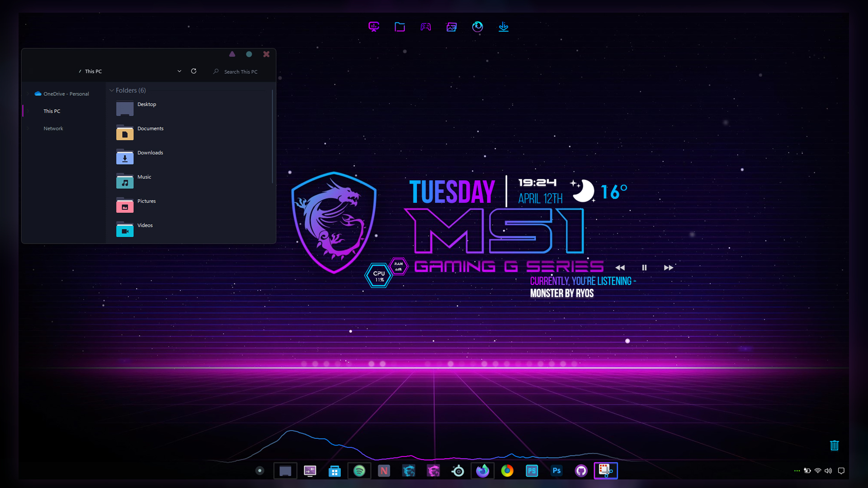Show hidden tray icons via green dots
868x488 pixels.
pos(797,471)
